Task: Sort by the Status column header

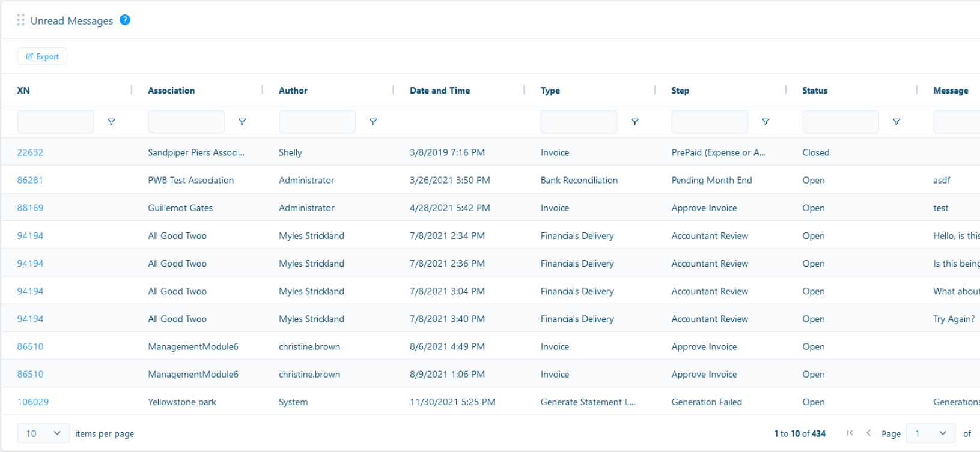Action: coord(815,91)
